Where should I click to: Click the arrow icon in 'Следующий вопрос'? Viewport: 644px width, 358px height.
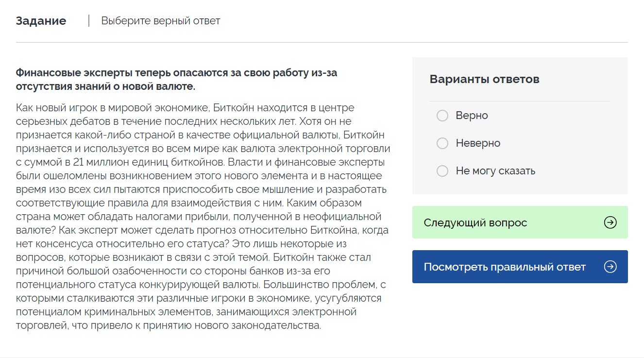[610, 222]
